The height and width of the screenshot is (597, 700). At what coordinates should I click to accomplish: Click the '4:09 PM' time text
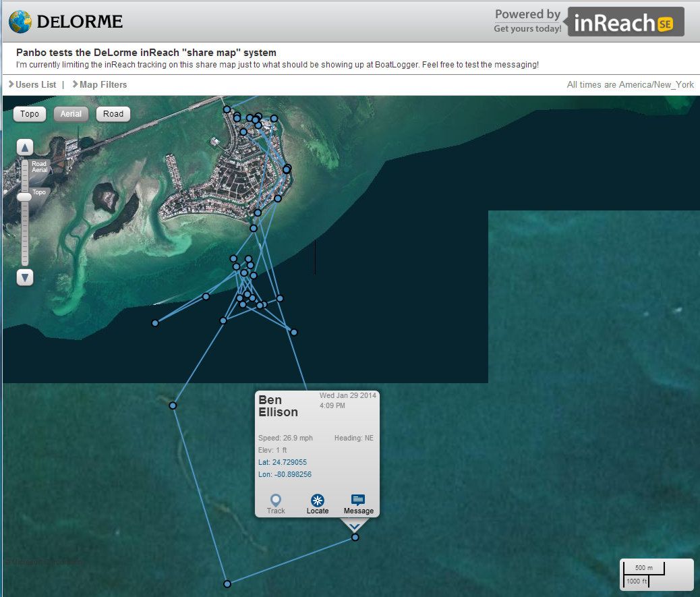click(x=332, y=405)
